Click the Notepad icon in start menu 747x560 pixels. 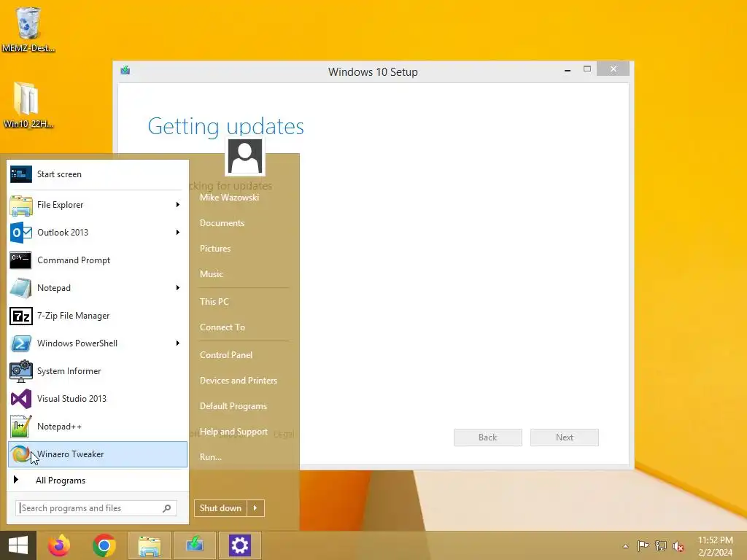pyautogui.click(x=21, y=288)
